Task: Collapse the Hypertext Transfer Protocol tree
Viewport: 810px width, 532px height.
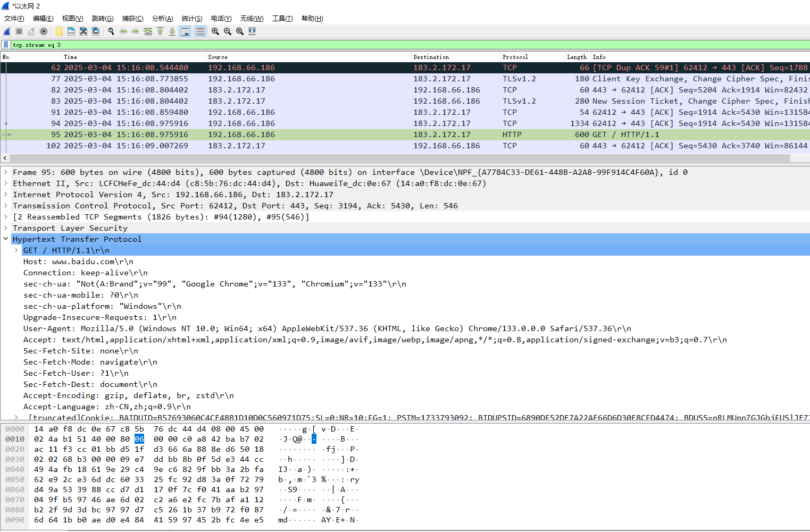Action: [6, 239]
